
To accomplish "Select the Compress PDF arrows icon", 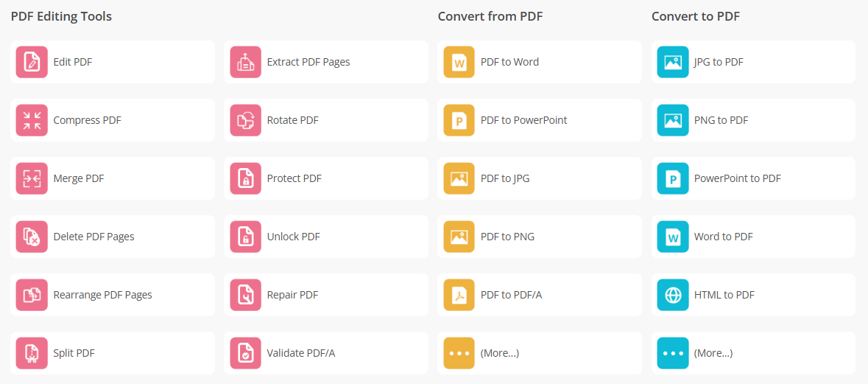I will [x=32, y=120].
